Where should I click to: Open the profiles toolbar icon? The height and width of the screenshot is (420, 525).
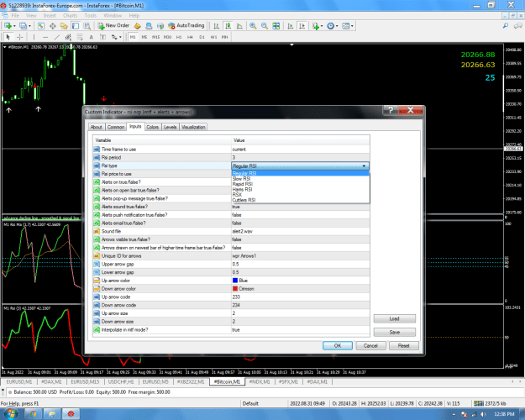24,26
